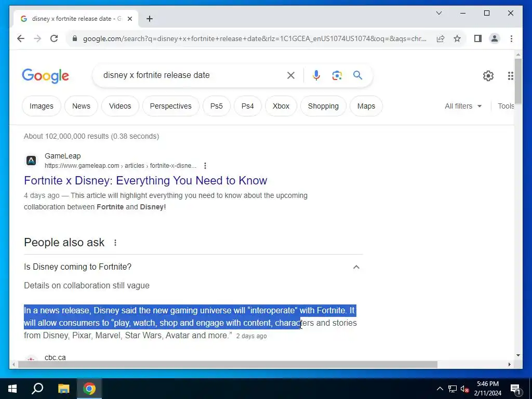Close the disney x fortnite tab
Image resolution: width=532 pixels, height=399 pixels.
(129, 19)
